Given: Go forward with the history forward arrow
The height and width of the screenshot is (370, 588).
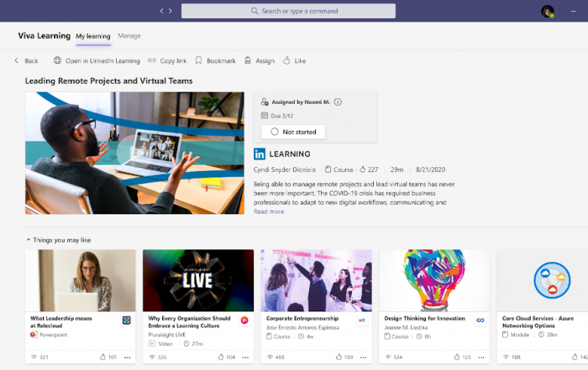Looking at the screenshot, I should 171,11.
